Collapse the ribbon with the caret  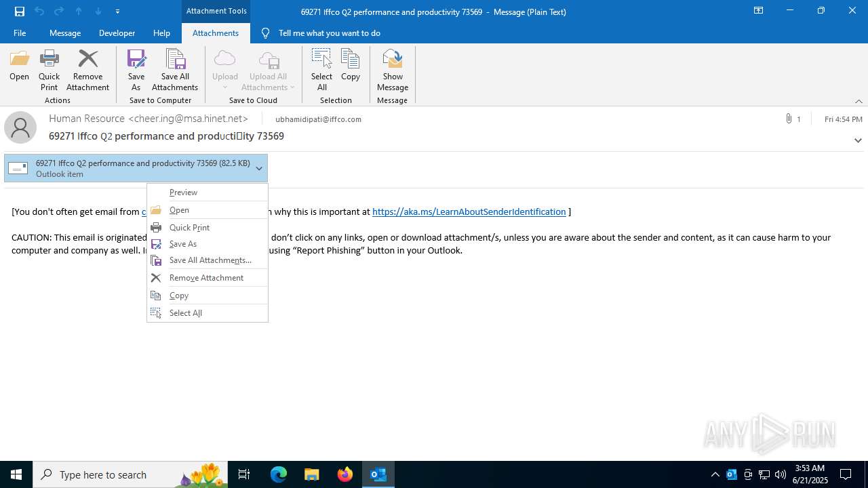(859, 101)
